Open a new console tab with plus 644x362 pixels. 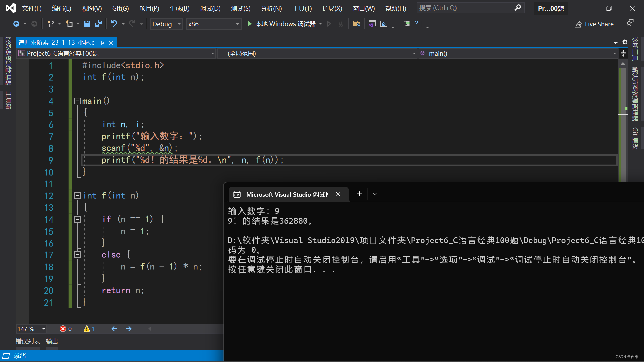point(359,194)
